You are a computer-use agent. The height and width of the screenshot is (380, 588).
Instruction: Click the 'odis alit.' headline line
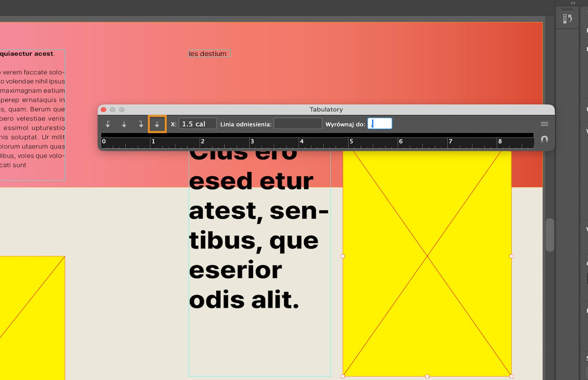coord(244,300)
